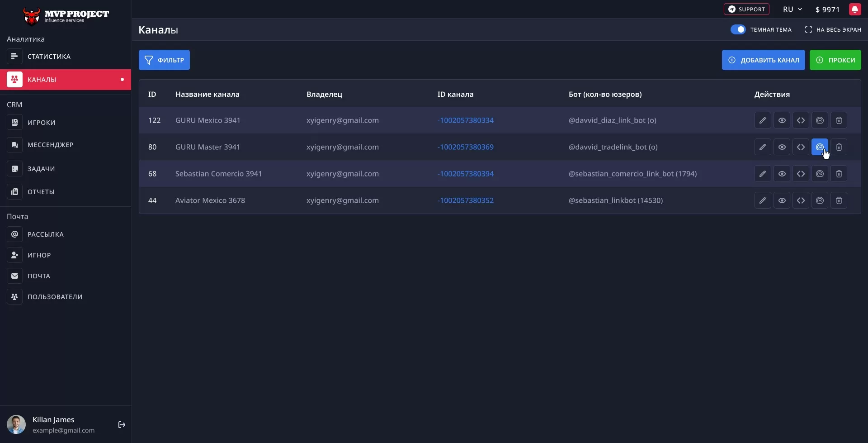This screenshot has width=868, height=443.
Task: Expand the Фильтр filter panel
Action: pyautogui.click(x=164, y=60)
